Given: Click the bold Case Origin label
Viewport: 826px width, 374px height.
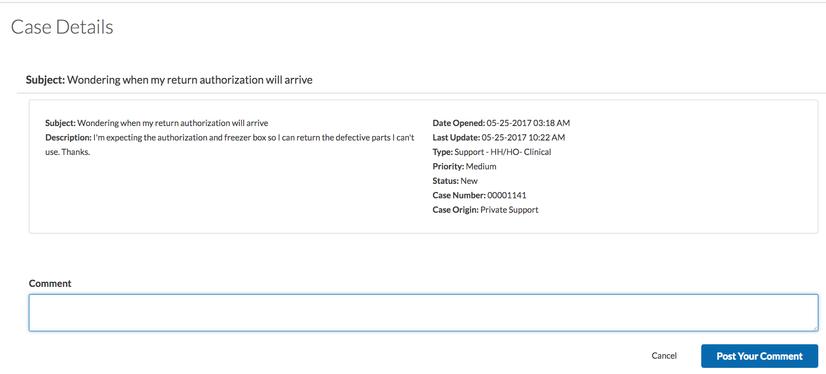Looking at the screenshot, I should (x=456, y=210).
